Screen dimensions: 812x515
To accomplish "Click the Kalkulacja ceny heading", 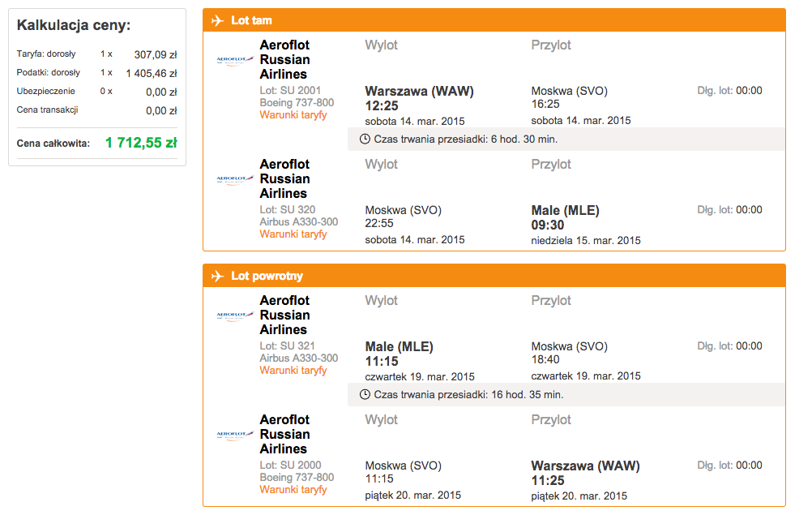I will [74, 25].
